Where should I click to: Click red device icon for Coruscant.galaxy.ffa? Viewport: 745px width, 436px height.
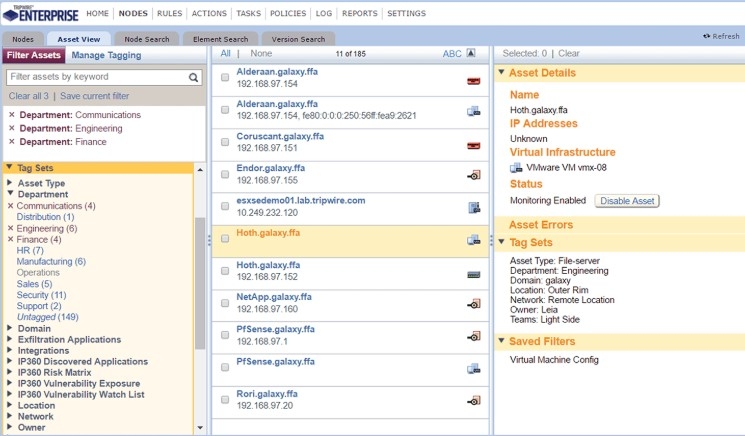473,146
